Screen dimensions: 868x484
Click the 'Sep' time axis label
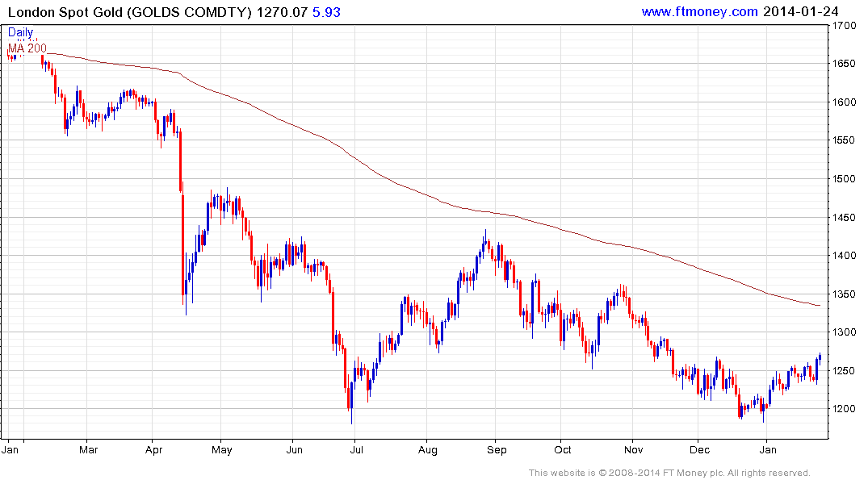[x=497, y=450]
